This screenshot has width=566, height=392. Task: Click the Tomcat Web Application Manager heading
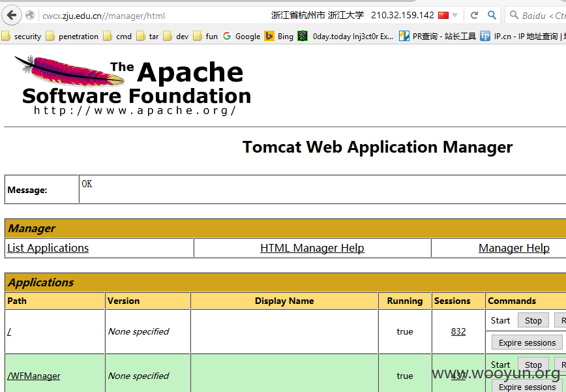point(377,147)
